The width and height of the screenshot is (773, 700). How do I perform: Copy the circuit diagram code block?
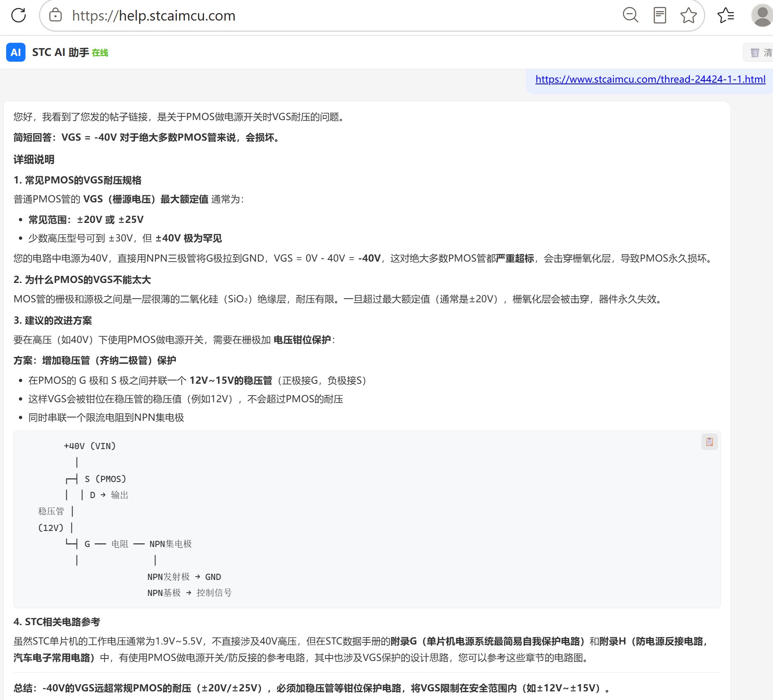tap(709, 442)
